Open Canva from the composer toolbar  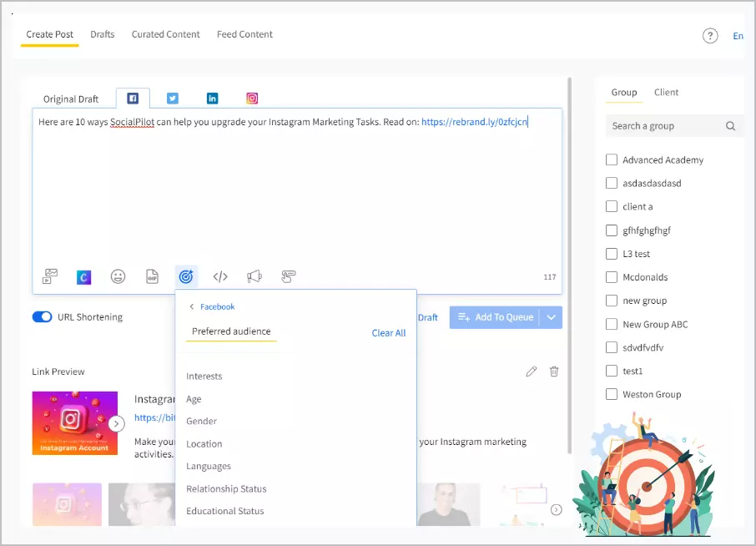tap(83, 276)
